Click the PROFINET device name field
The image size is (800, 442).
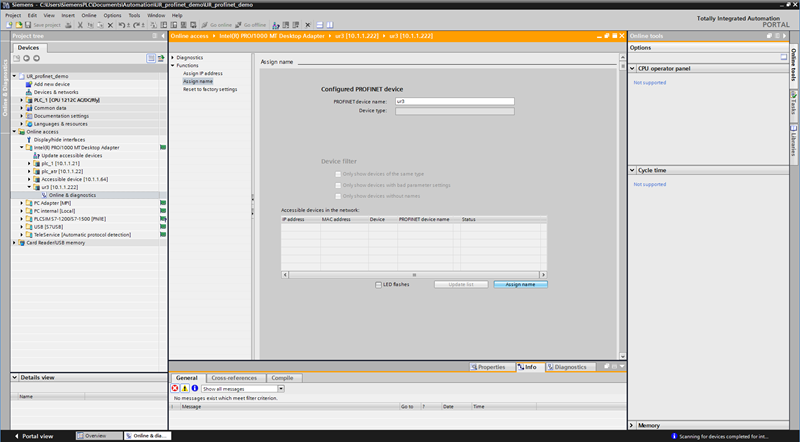(454, 101)
